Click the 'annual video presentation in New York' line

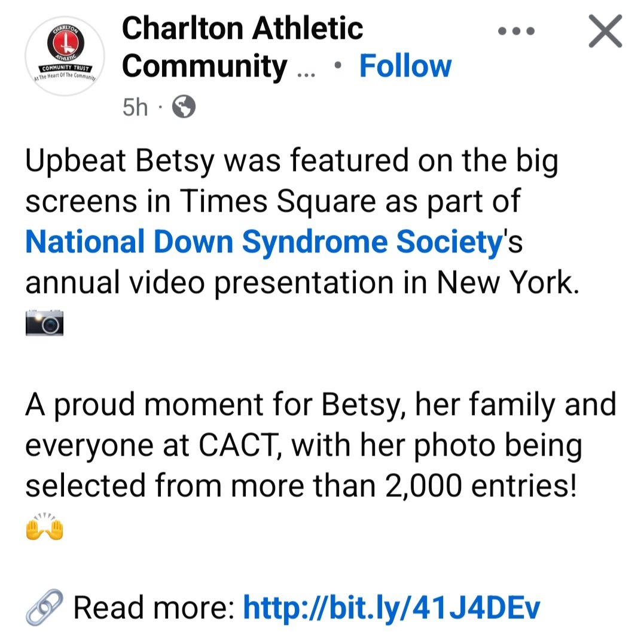303,283
